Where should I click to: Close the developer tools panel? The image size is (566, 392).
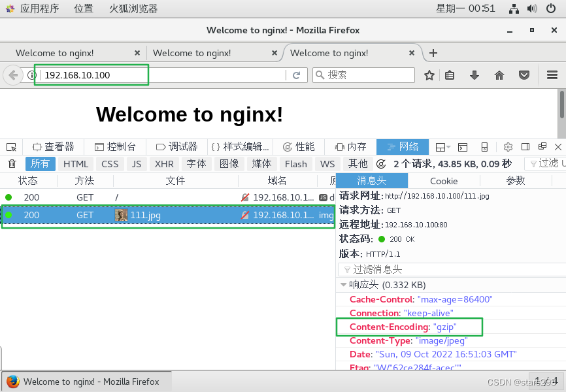point(558,147)
